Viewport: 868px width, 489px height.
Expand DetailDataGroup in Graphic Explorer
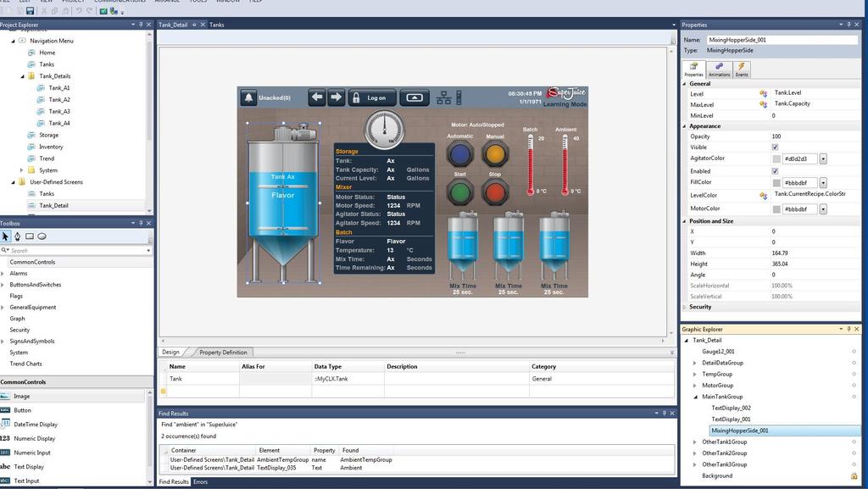coord(695,363)
